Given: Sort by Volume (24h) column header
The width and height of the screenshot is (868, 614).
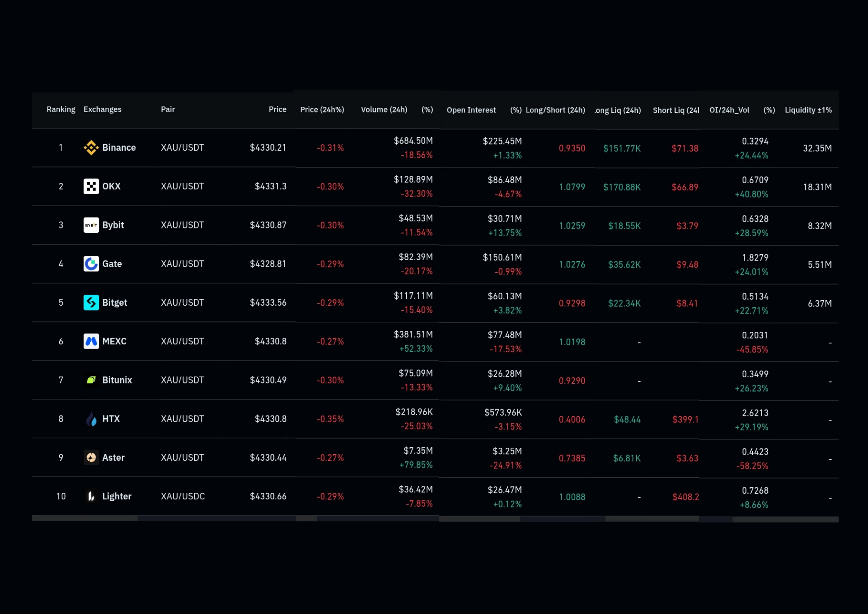Looking at the screenshot, I should [x=384, y=110].
